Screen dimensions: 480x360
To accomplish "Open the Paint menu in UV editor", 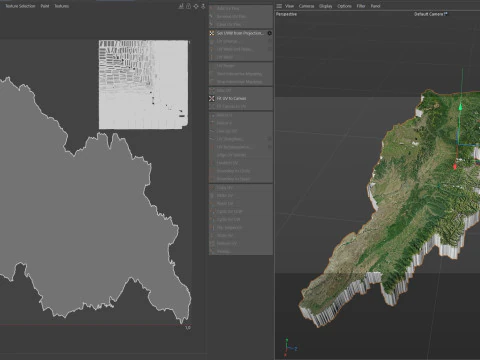I will 45,6.
